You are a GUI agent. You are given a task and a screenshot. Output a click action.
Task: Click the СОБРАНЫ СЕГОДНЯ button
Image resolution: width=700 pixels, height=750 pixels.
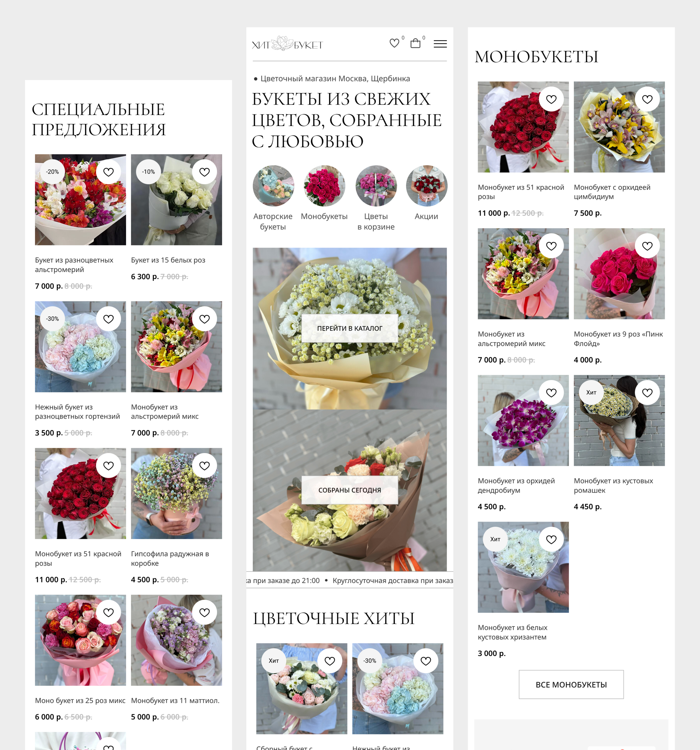pos(349,490)
